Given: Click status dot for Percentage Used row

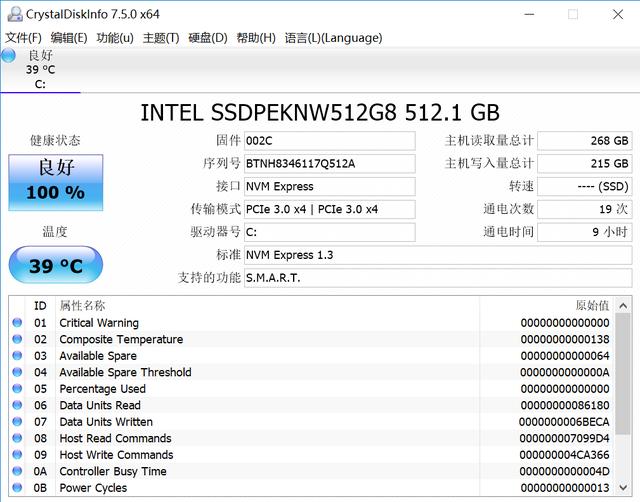Looking at the screenshot, I should pos(17,389).
